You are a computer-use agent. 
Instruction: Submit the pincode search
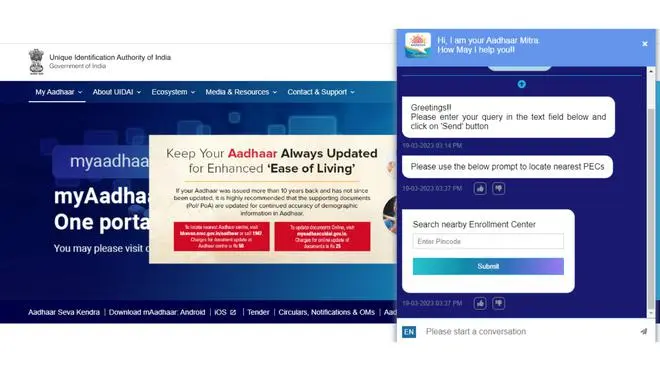point(488,266)
